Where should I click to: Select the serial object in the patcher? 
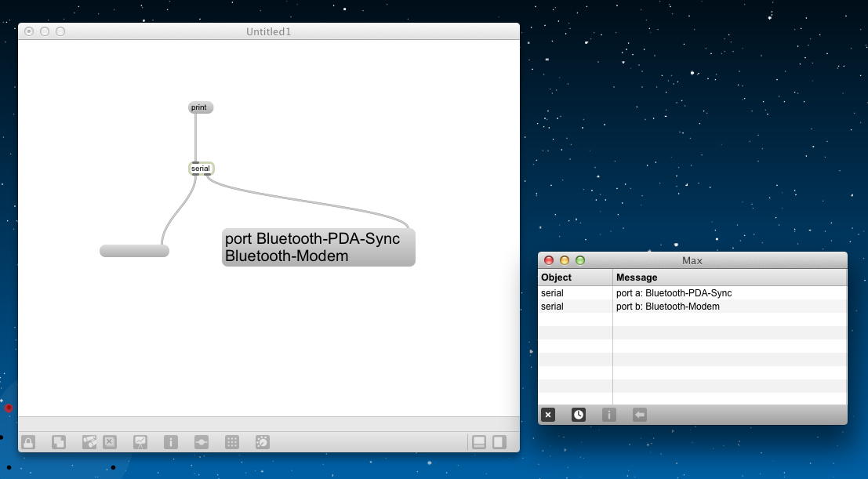201,169
